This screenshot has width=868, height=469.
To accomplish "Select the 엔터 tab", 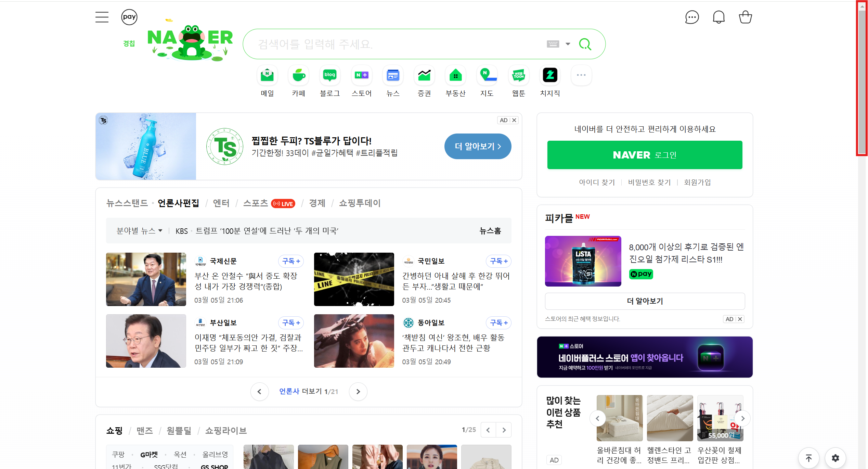I will (x=221, y=203).
